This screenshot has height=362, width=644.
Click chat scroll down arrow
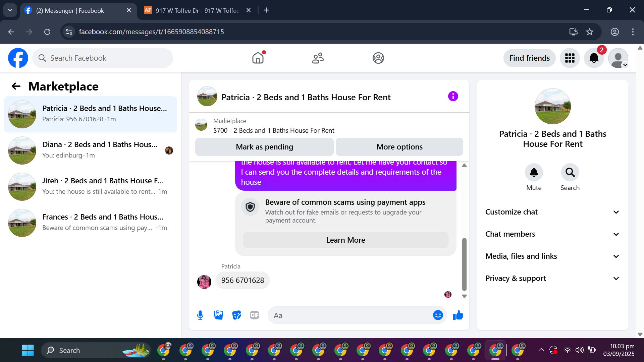point(464,296)
